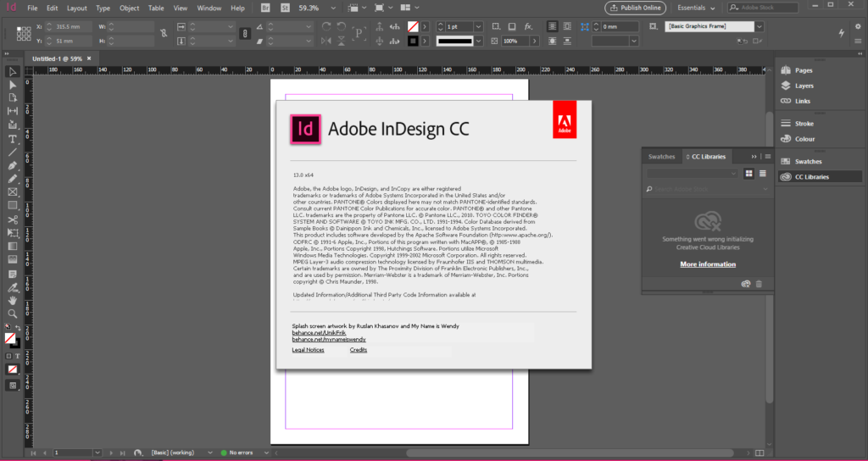
Task: Select the Free Transform tool
Action: coord(12,233)
